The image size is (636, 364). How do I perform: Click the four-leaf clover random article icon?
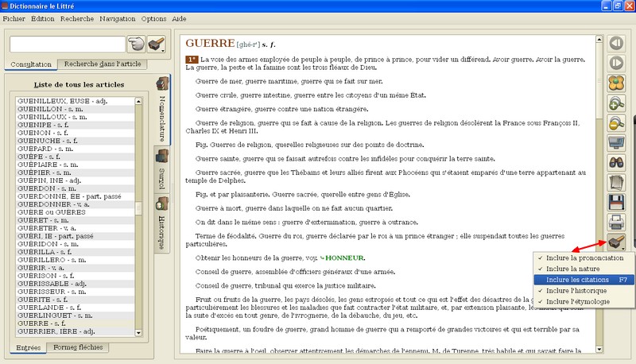(x=616, y=83)
